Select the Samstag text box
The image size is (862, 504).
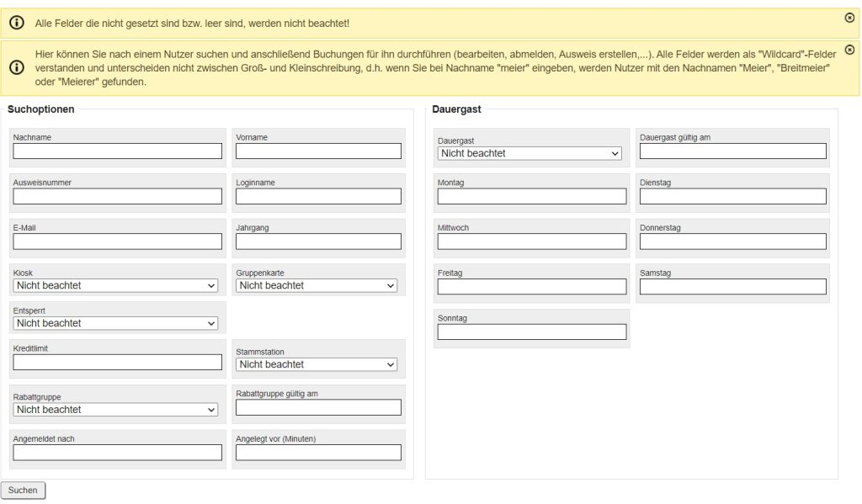click(733, 286)
